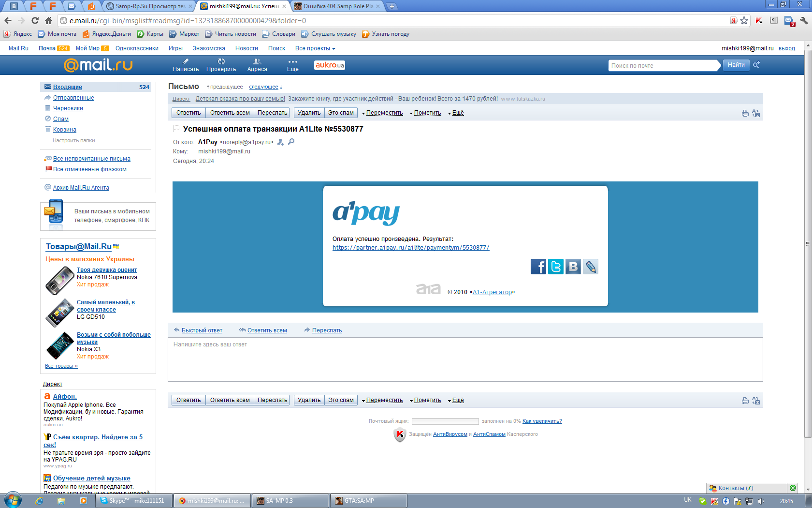This screenshot has width=812, height=508.
Task: Switch to Ошибка 404 Samp browser tab
Action: tap(337, 6)
